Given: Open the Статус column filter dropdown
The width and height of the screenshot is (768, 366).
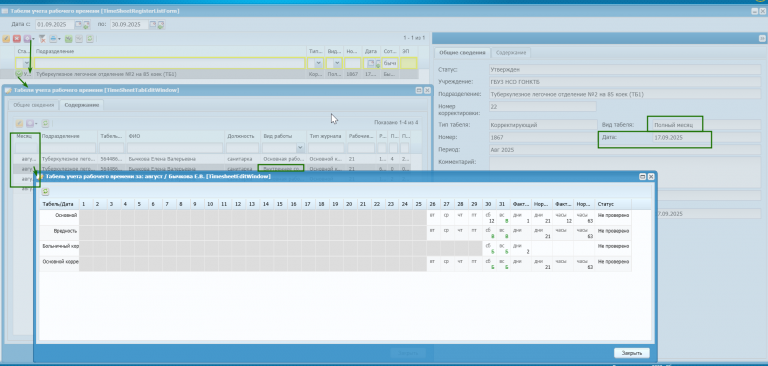Looking at the screenshot, I should 27,63.
